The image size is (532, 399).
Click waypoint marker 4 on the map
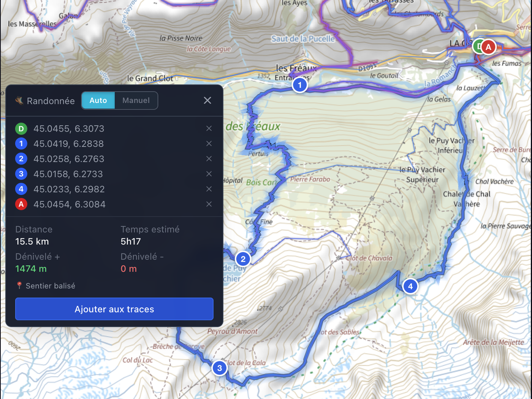tap(410, 286)
